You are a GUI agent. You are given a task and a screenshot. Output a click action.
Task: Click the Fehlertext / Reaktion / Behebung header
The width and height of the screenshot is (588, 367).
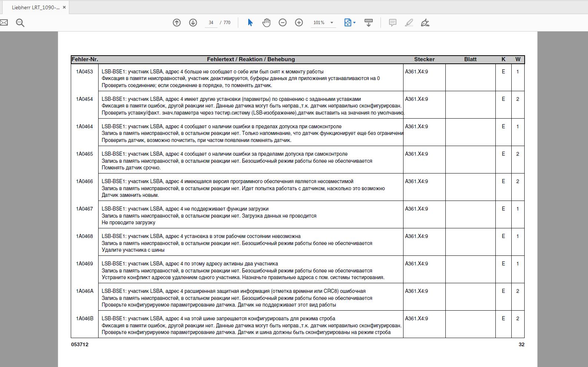click(x=251, y=59)
